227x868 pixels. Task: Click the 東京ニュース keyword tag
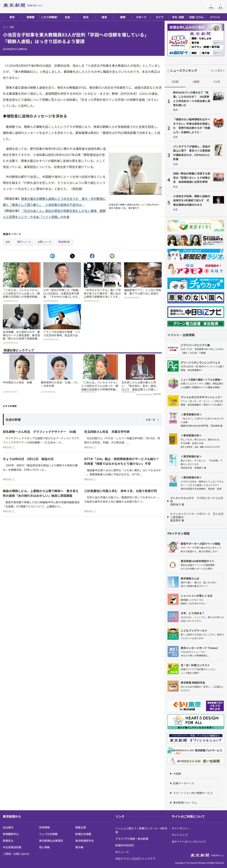coord(24,242)
